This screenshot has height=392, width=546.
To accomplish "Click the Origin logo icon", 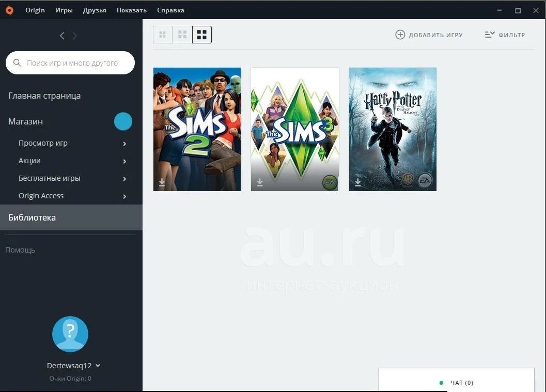I will coord(9,10).
